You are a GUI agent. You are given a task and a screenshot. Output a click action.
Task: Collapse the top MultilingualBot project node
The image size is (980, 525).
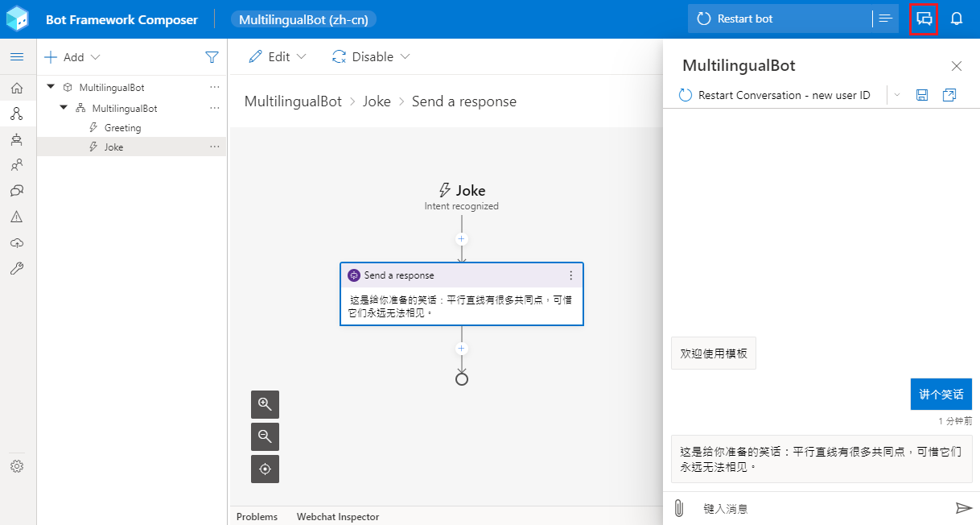51,87
